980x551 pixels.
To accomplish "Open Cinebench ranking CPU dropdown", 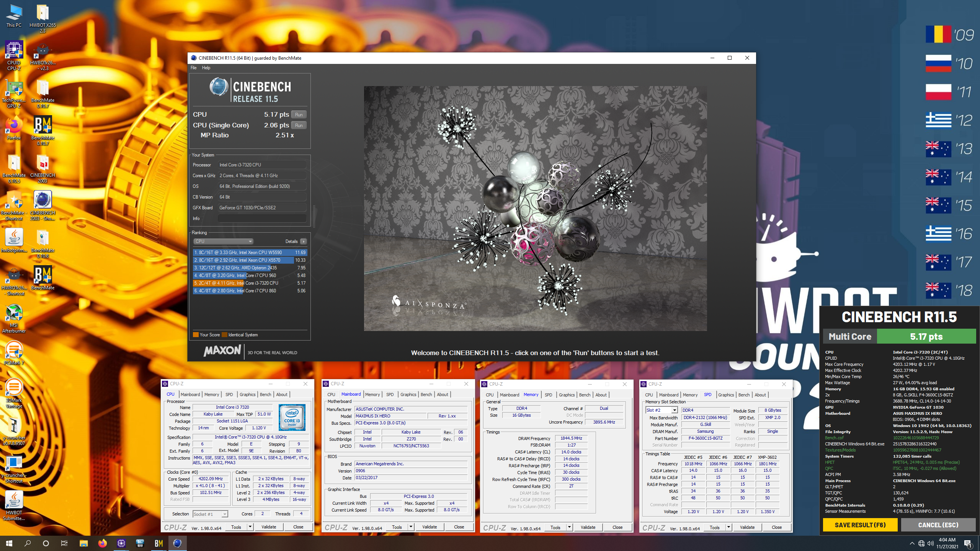I will point(223,241).
